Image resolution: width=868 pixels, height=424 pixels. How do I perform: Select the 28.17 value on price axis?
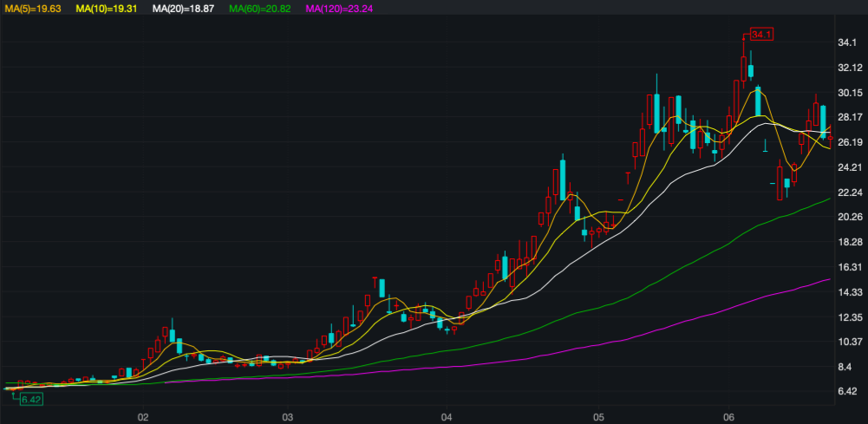click(849, 118)
